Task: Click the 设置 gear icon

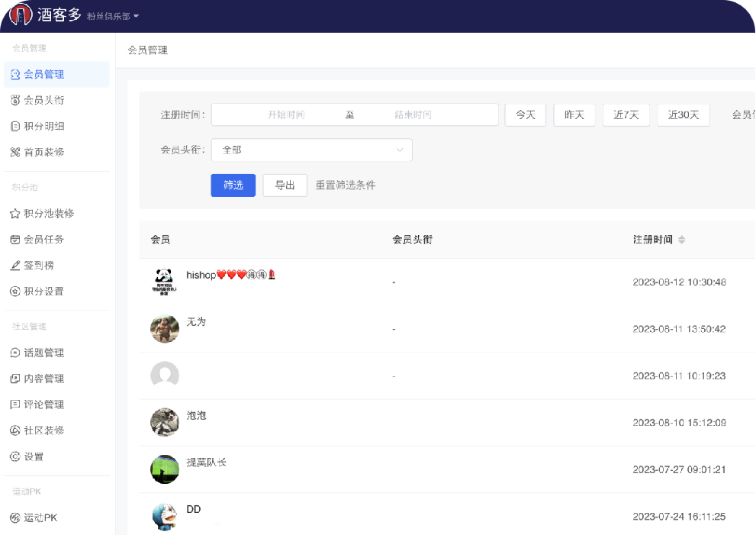Action: (15, 457)
